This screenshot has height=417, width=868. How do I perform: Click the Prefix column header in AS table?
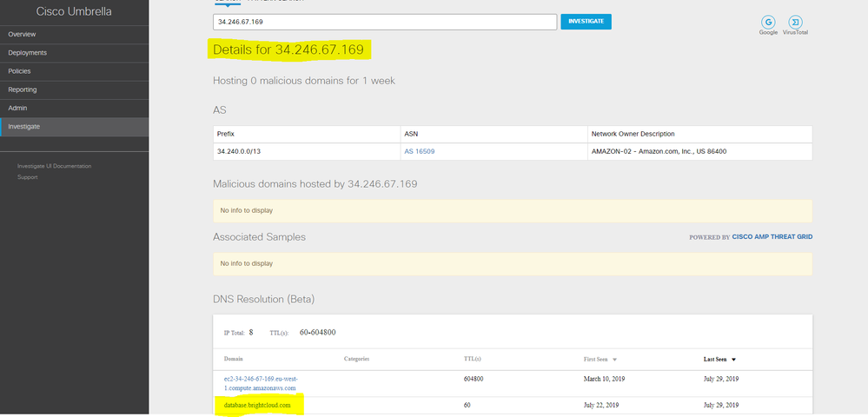[x=307, y=134]
